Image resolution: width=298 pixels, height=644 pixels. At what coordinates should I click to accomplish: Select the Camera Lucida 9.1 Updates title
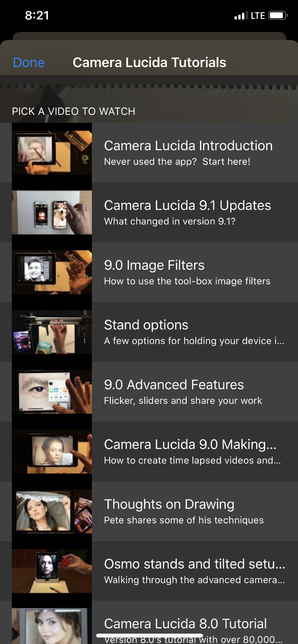pos(187,205)
